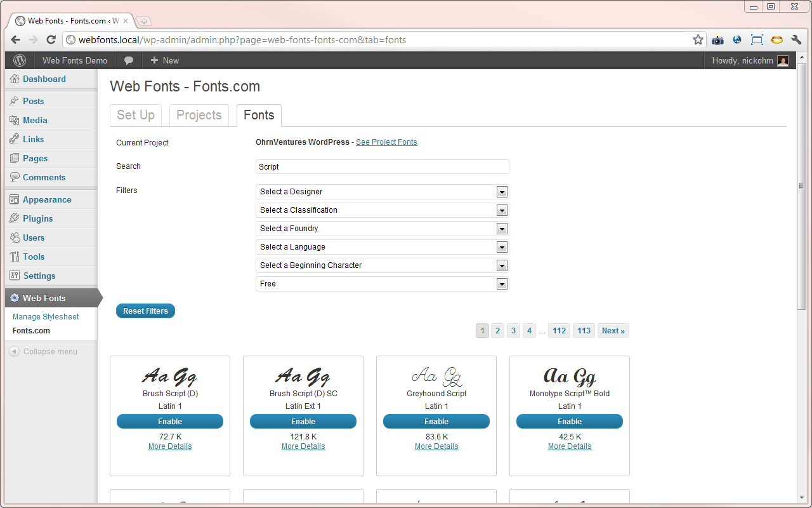
Task: Open the See Project Fonts link
Action: click(386, 142)
